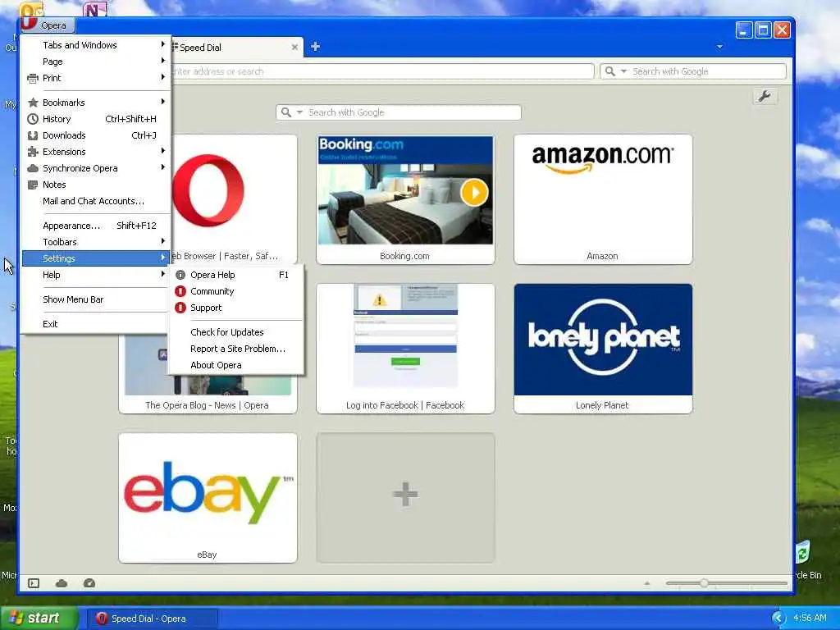The height and width of the screenshot is (630, 840).
Task: Select the Speed Dial tab
Action: (235, 47)
